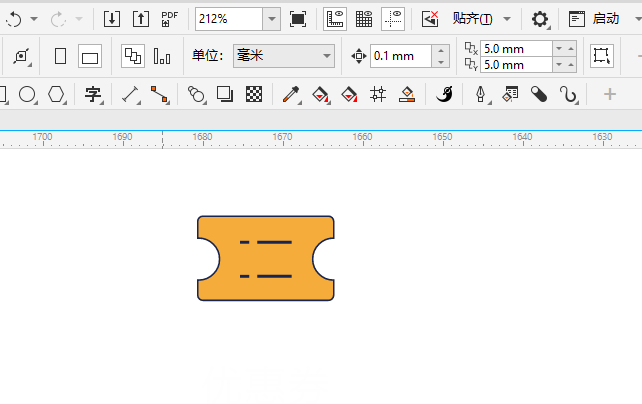Viewport: 642px width, 404px height.
Task: Click the duplicate Y distance 5.0 mm field
Action: pos(516,65)
